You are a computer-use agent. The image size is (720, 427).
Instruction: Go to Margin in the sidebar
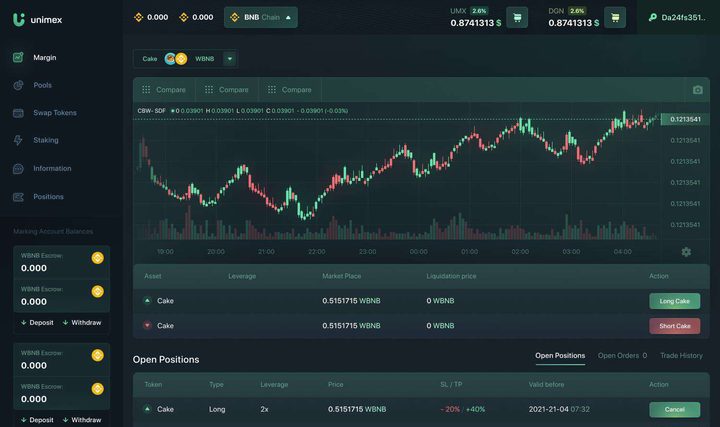[x=45, y=57]
